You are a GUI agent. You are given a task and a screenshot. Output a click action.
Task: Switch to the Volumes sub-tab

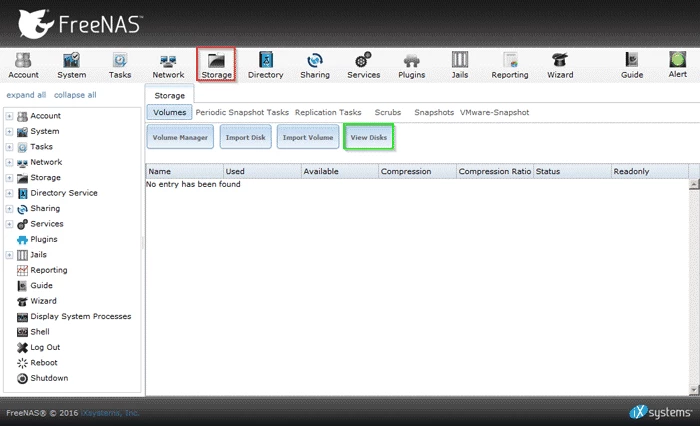(170, 113)
